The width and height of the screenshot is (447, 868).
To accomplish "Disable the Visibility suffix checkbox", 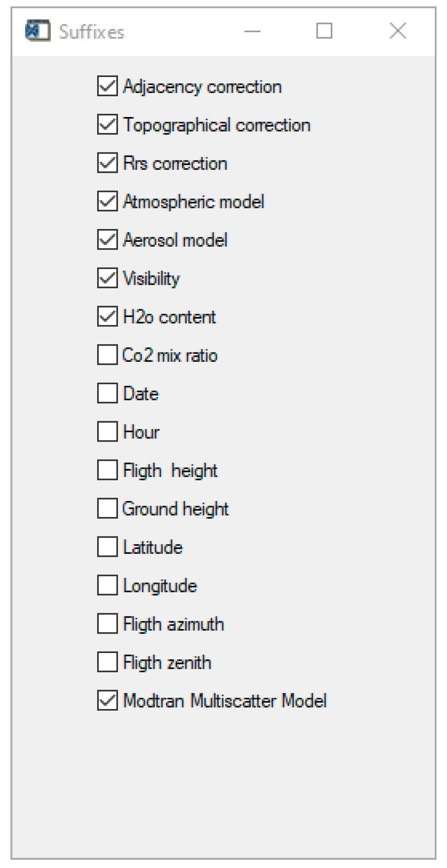I will [107, 278].
